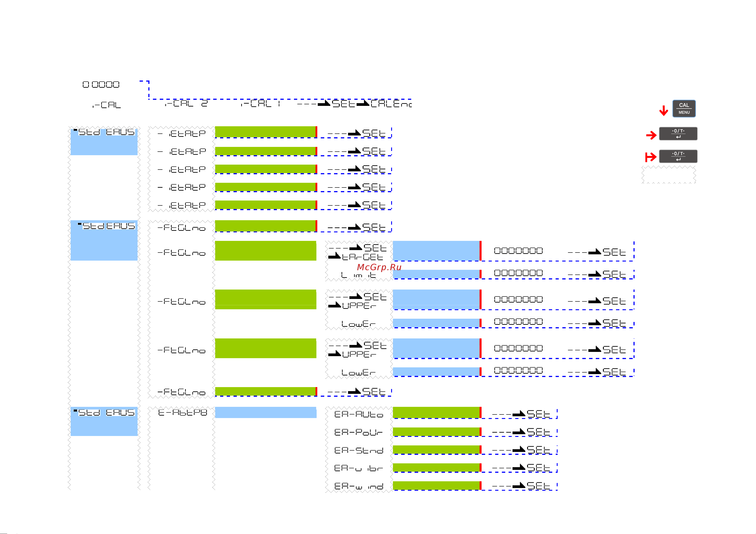Select the 'EA-PoUr' option text
This screenshot has width=756, height=534.
point(359,432)
